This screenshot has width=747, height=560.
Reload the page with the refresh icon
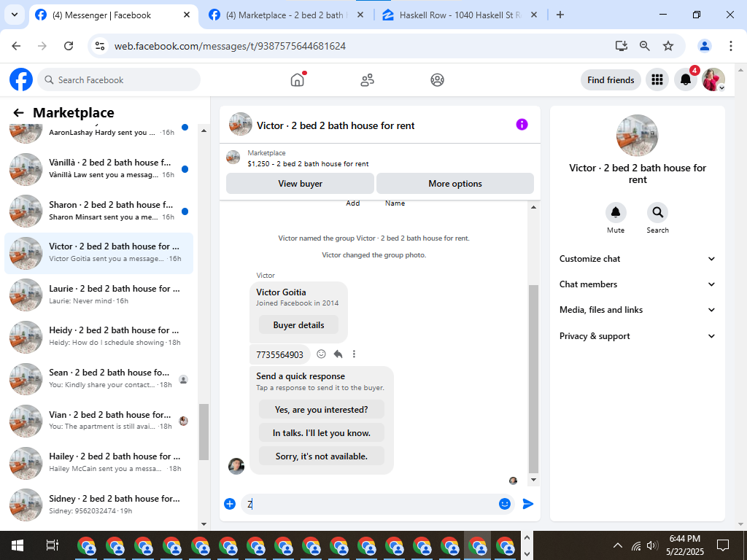point(69,46)
